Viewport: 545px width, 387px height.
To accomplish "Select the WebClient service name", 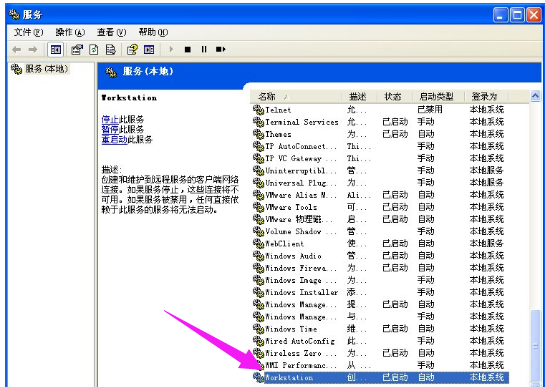I will point(285,244).
